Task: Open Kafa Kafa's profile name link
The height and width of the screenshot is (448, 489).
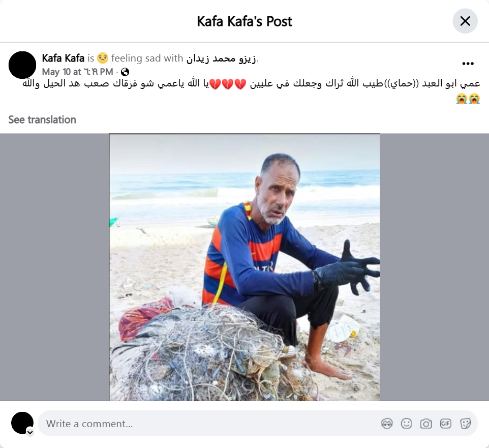Action: click(63, 58)
